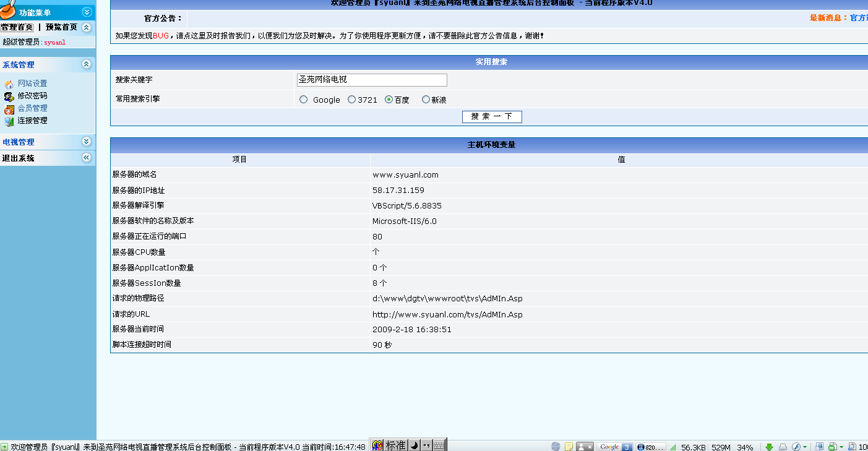Select the 百度 search engine radio
The height and width of the screenshot is (451, 868).
point(389,99)
